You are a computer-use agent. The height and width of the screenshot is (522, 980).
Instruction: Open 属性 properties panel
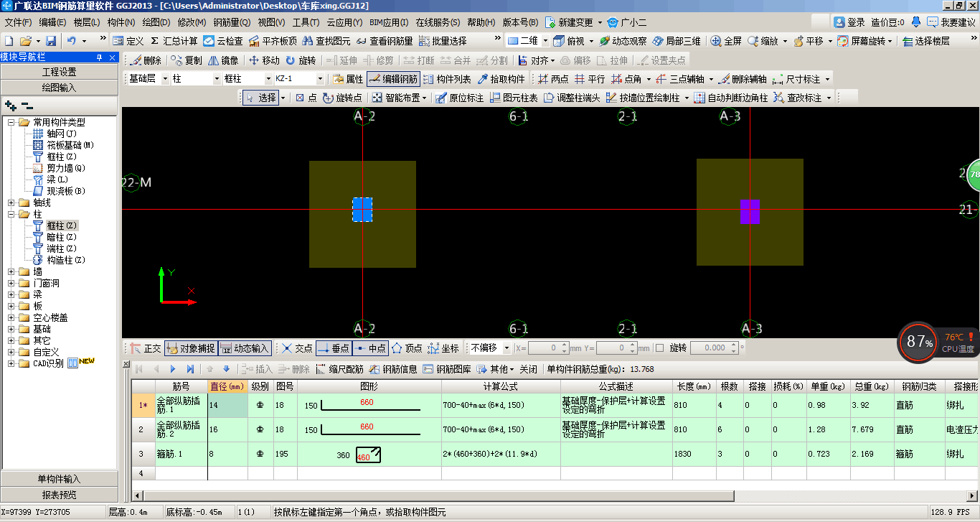[x=348, y=79]
